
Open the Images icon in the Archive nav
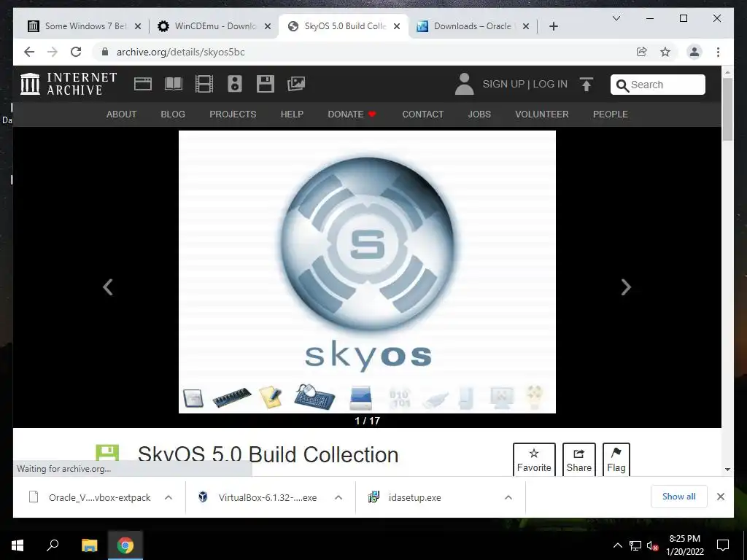coord(296,84)
